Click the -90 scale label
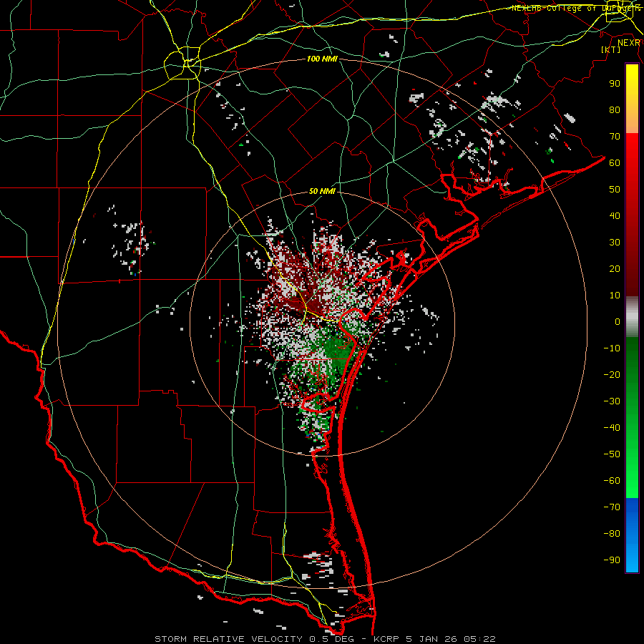Viewport: 644px width, 644px height. [x=612, y=560]
